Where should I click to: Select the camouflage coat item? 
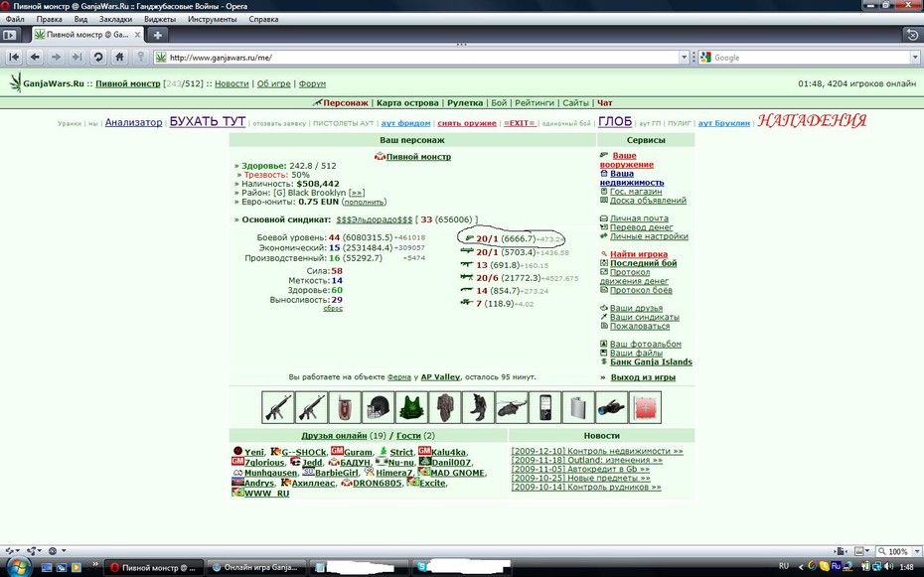[x=445, y=407]
